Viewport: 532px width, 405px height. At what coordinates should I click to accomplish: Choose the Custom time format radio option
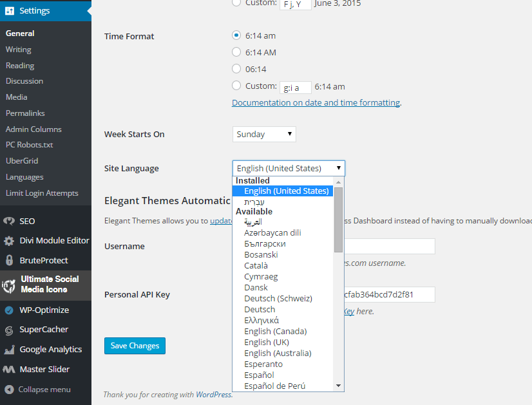point(236,86)
